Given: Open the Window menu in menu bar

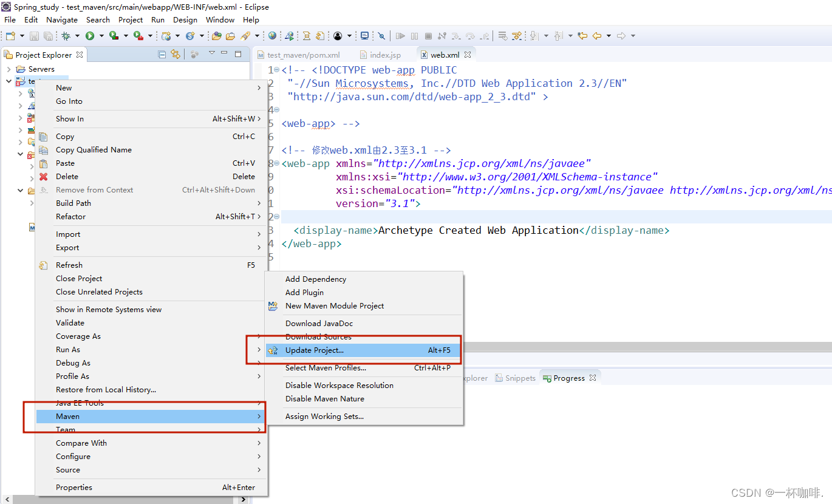Looking at the screenshot, I should (220, 19).
